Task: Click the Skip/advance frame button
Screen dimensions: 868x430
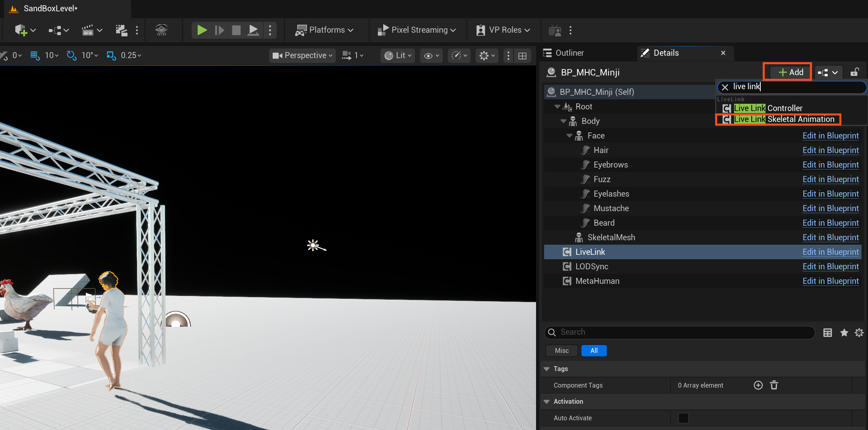Action: [219, 30]
